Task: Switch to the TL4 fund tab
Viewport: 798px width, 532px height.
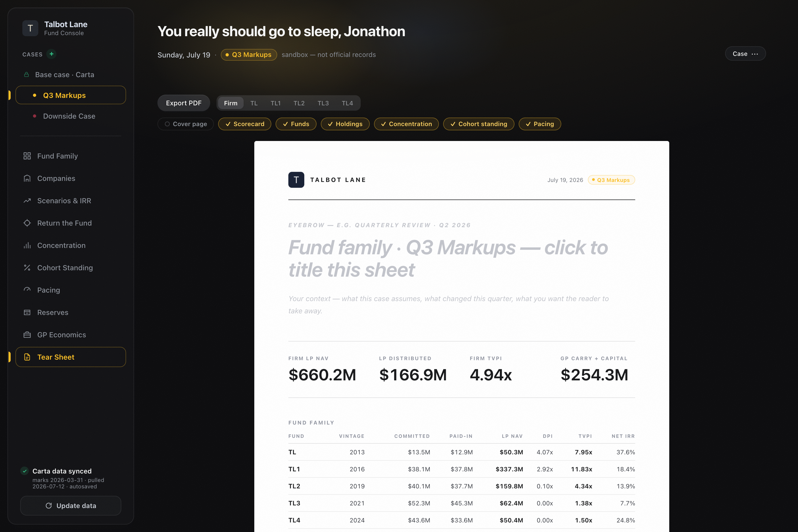Action: pyautogui.click(x=347, y=103)
